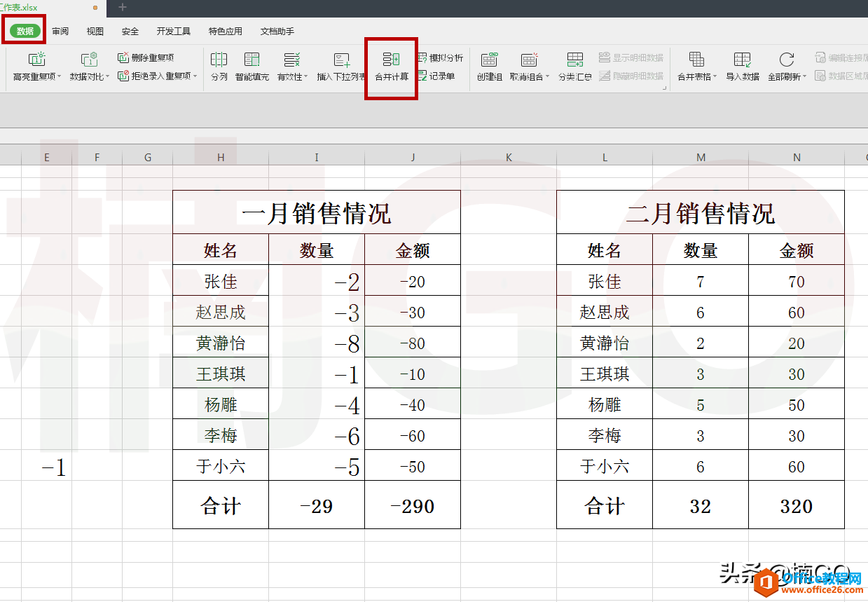Image resolution: width=868 pixels, height=602 pixels.
Task: Select 王琪琪 name in January table
Action: pos(221,373)
